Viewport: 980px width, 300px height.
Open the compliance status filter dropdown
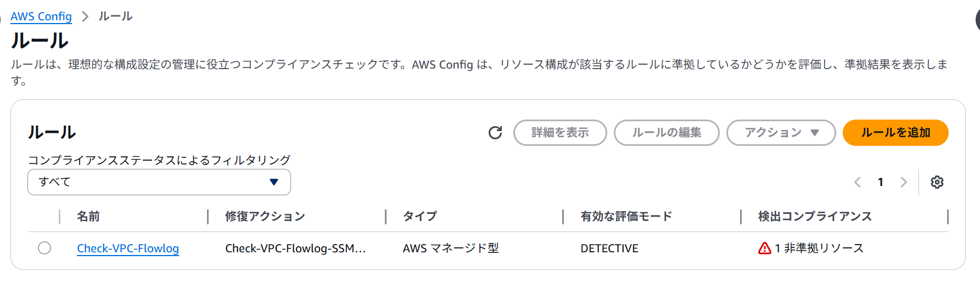coord(159,182)
